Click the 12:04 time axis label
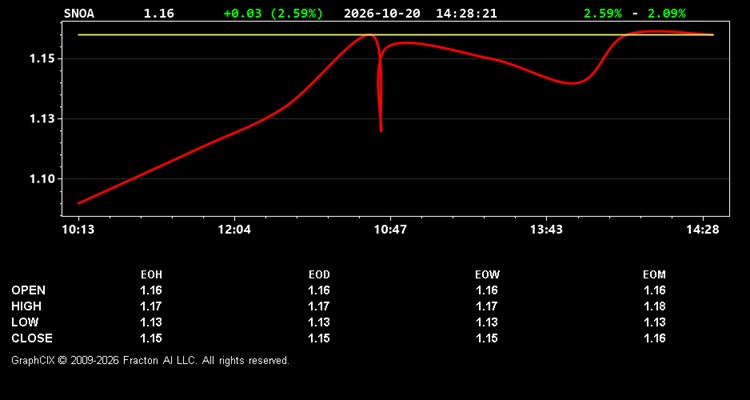This screenshot has width=750, height=400. tap(234, 230)
